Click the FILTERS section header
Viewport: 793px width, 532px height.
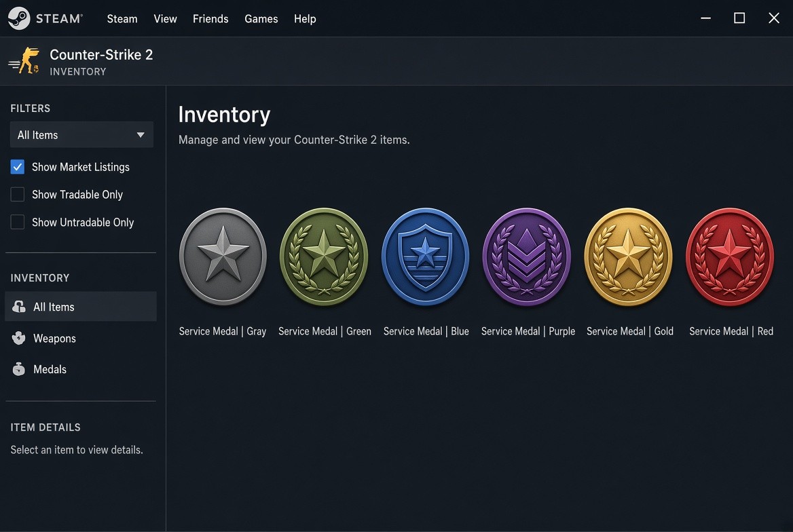(31, 108)
